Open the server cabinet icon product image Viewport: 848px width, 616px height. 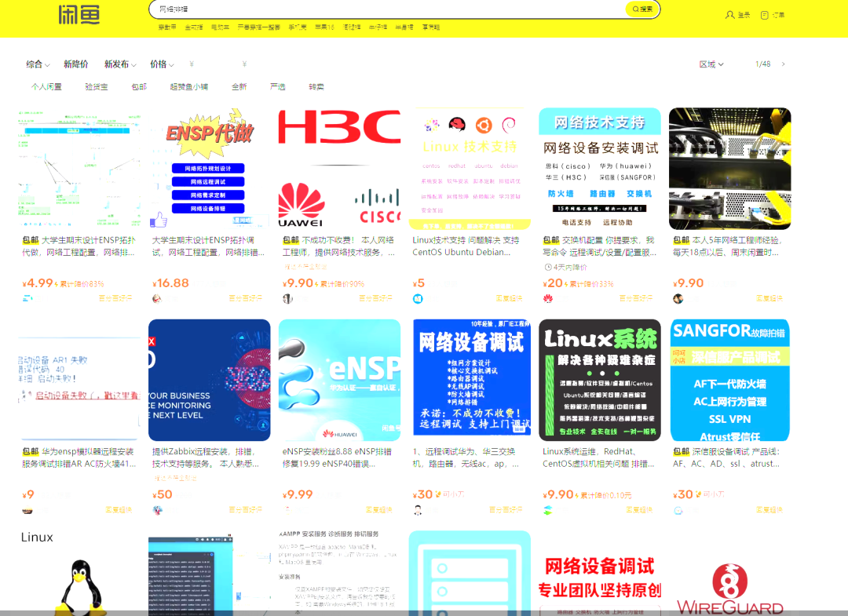(x=470, y=574)
